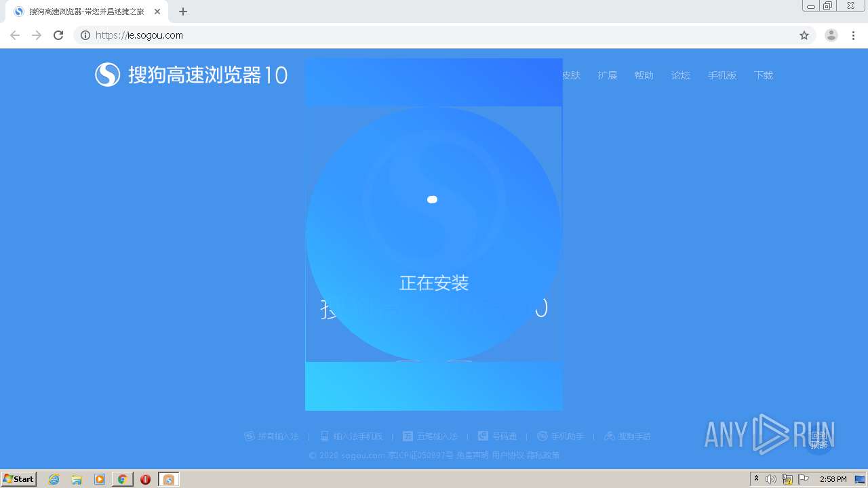Click the browser back arrow
The height and width of the screenshot is (488, 868).
[x=15, y=35]
